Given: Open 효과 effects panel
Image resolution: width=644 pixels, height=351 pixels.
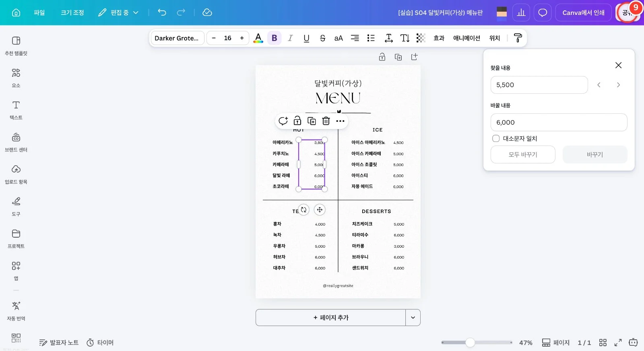Looking at the screenshot, I should (439, 38).
